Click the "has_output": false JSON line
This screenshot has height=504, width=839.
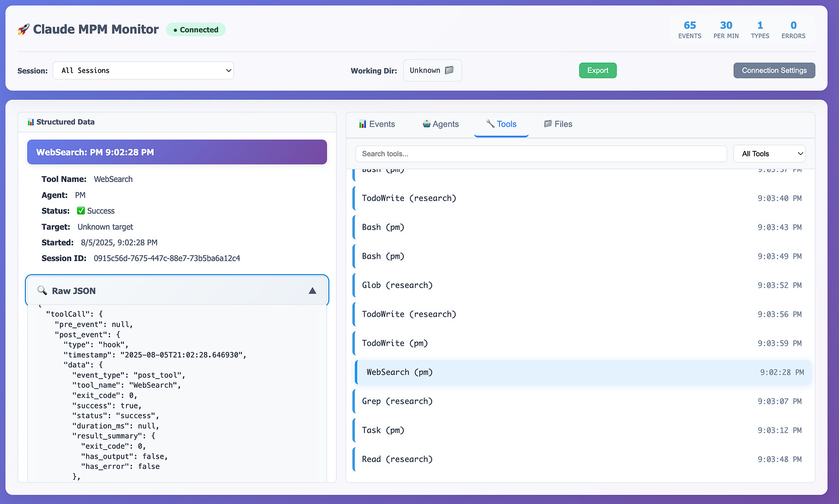click(x=124, y=456)
